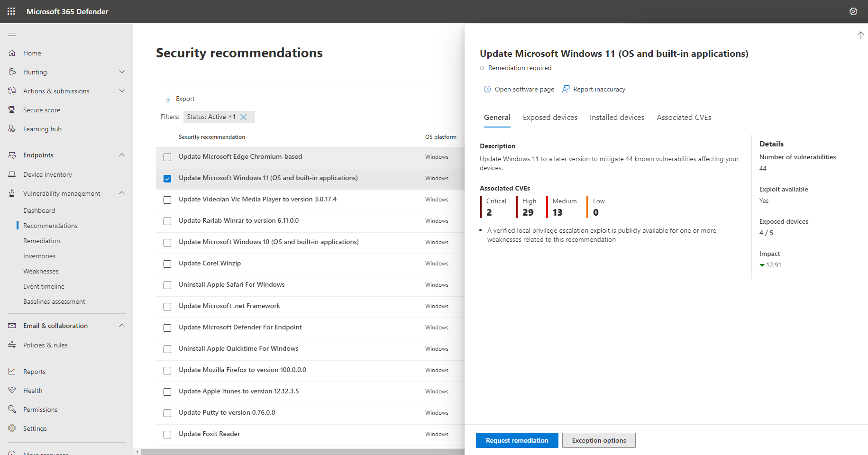Check the Update Microsoft Edge Chromium-based checkbox
The image size is (868, 455).
click(x=167, y=157)
